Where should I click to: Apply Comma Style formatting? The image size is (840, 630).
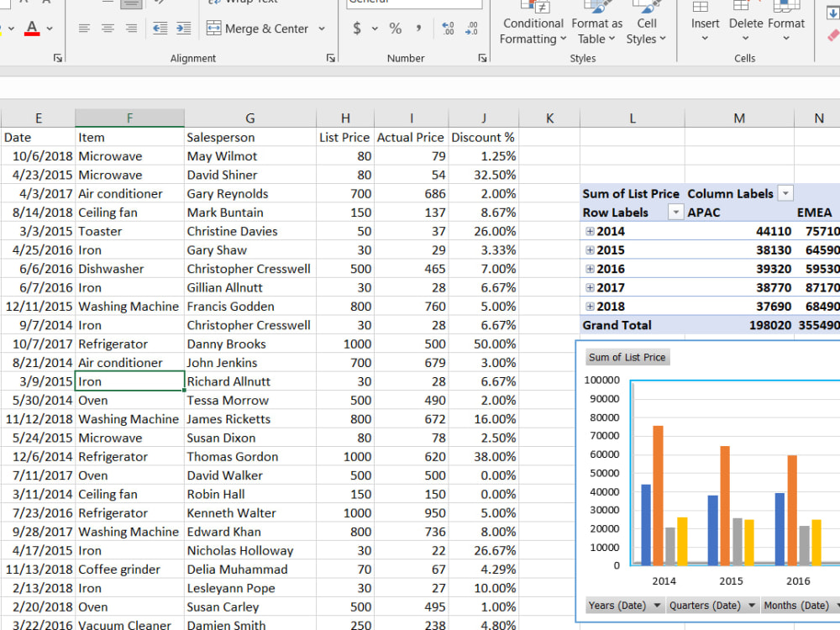418,29
